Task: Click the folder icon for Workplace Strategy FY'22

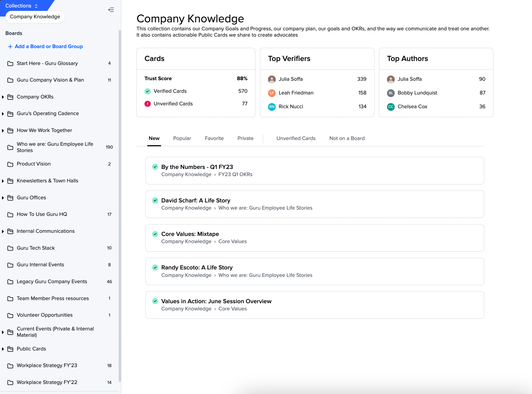Action: pyautogui.click(x=10, y=383)
